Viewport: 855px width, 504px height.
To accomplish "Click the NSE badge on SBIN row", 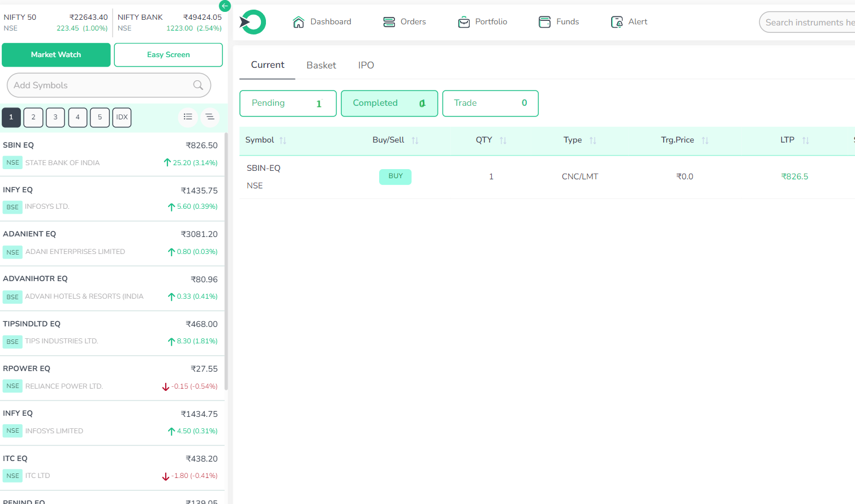I will pos(12,163).
